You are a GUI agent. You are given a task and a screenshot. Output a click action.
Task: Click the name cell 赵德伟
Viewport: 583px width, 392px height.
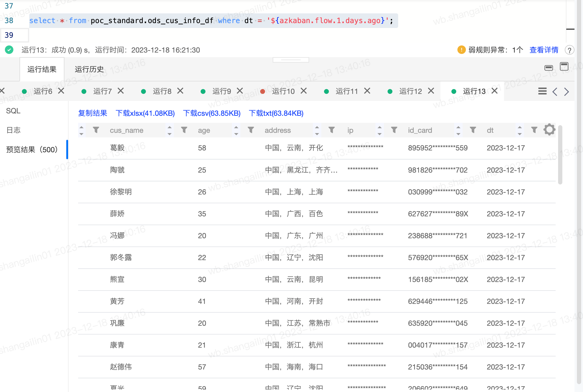click(x=121, y=367)
